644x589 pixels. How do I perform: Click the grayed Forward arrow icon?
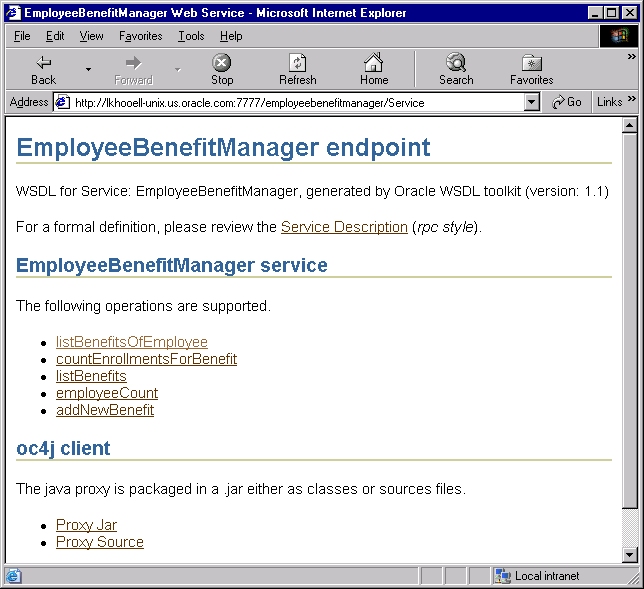(133, 63)
